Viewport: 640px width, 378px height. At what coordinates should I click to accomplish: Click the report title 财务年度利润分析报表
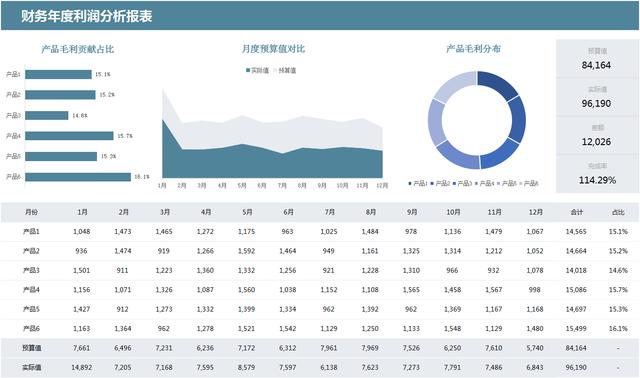(87, 16)
